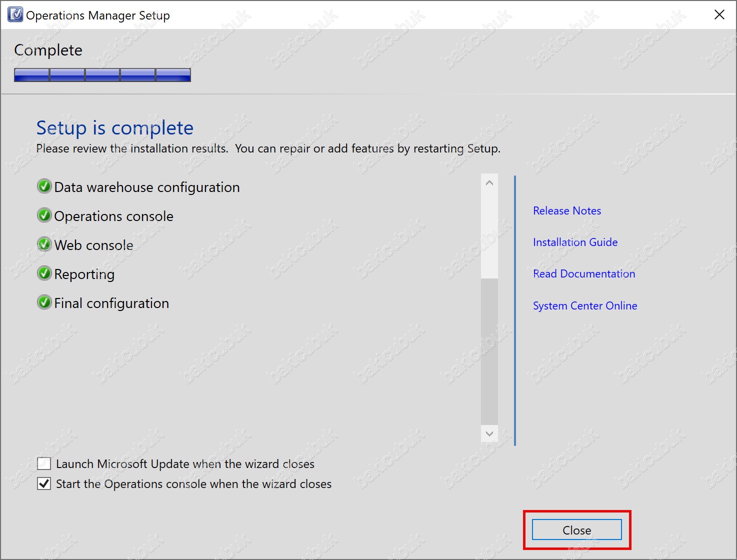Screen dimensions: 737x560
Task: Click the green check beside Web console
Action: pos(44,244)
